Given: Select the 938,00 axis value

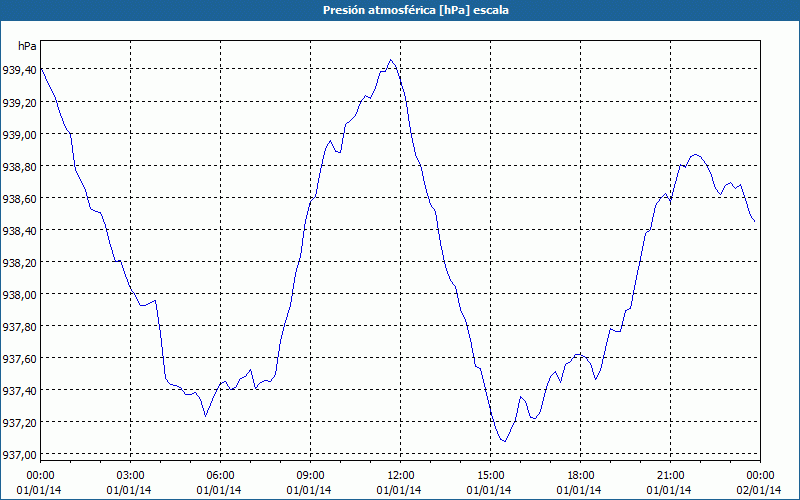Looking at the screenshot, I should pyautogui.click(x=20, y=295).
